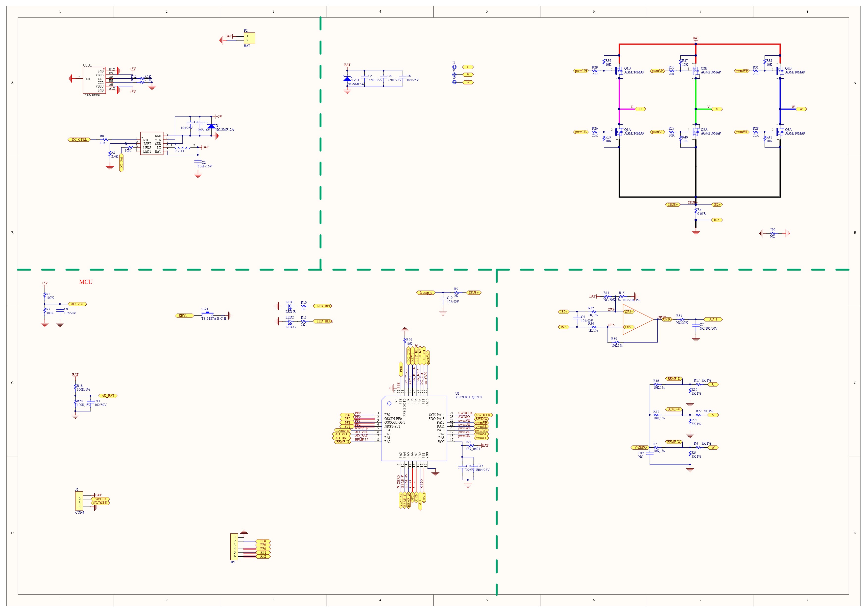Select the TVS1 diode symbol
Viewport: 868px width, 613px height.
coord(347,79)
